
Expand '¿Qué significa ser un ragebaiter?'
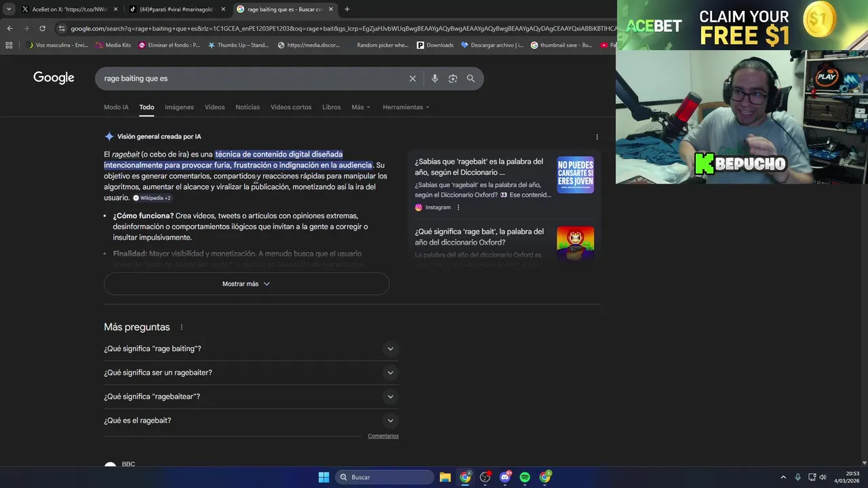tap(251, 373)
